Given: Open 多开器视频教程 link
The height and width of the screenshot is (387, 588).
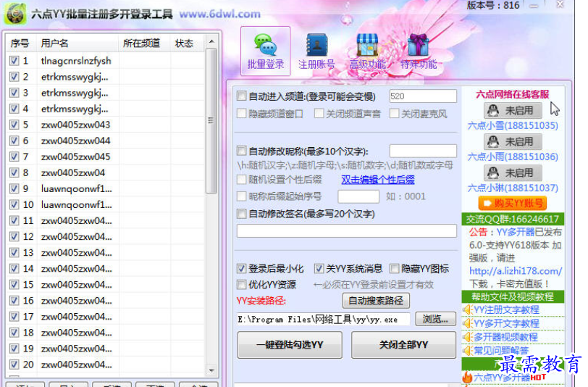Looking at the screenshot, I should click(506, 337).
